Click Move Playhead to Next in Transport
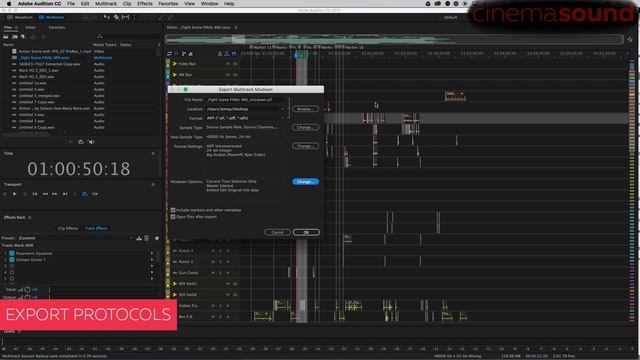 click(x=64, y=194)
